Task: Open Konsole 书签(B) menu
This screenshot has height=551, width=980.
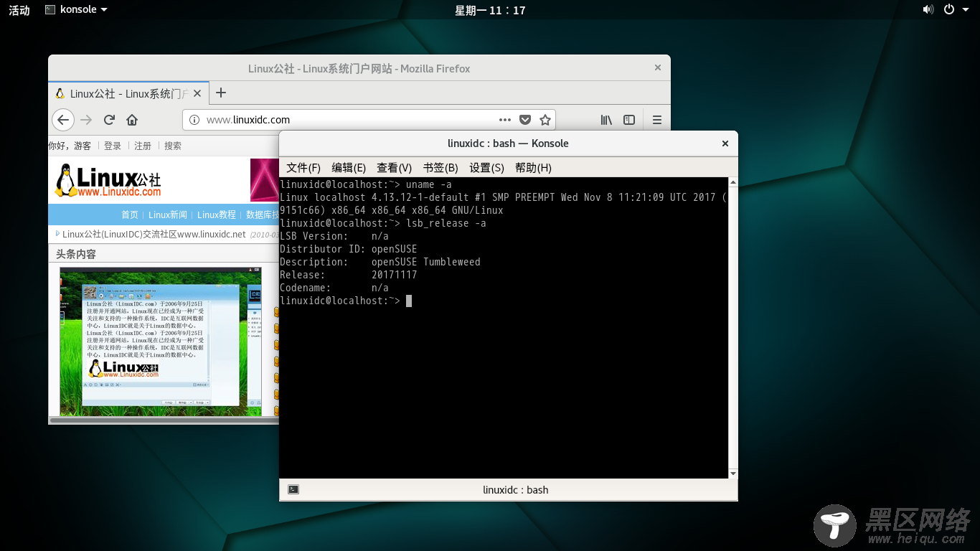Action: (440, 167)
